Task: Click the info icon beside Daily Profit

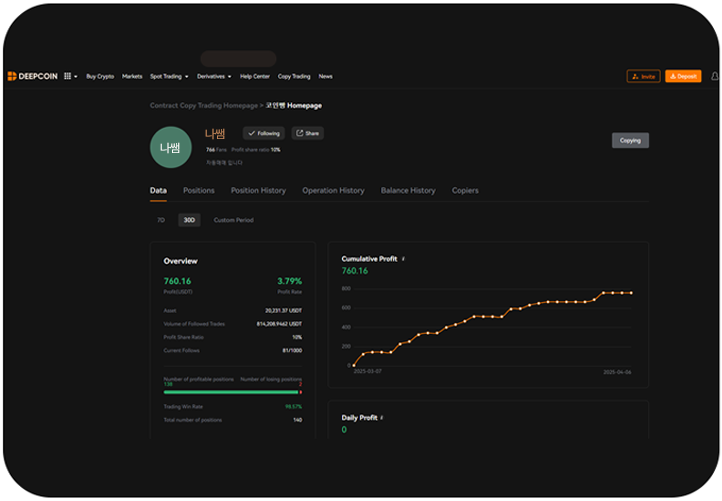Action: (381, 417)
